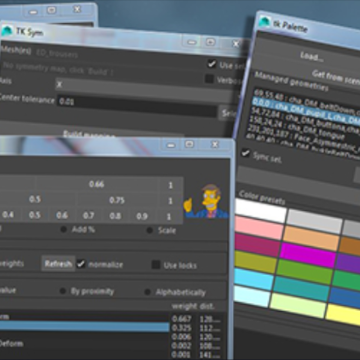
Task: Minimize the TK Sym window
Action: [x=191, y=43]
